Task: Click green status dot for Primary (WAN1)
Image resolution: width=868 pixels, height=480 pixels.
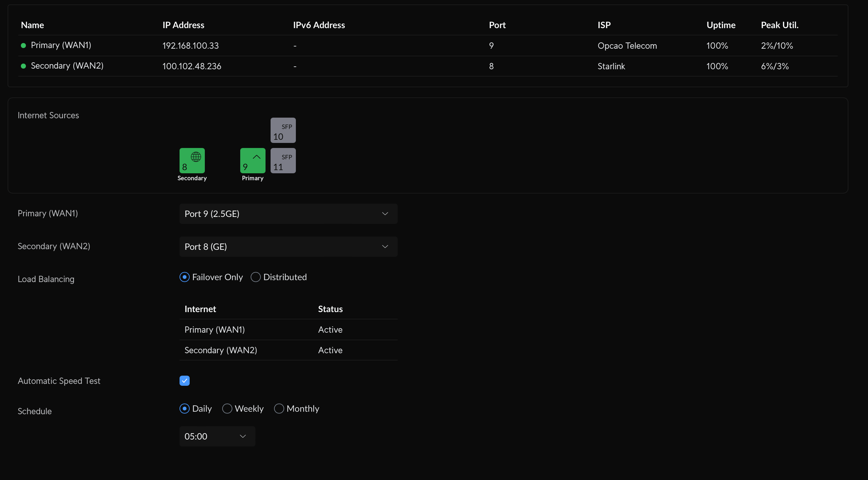Action: [23, 46]
